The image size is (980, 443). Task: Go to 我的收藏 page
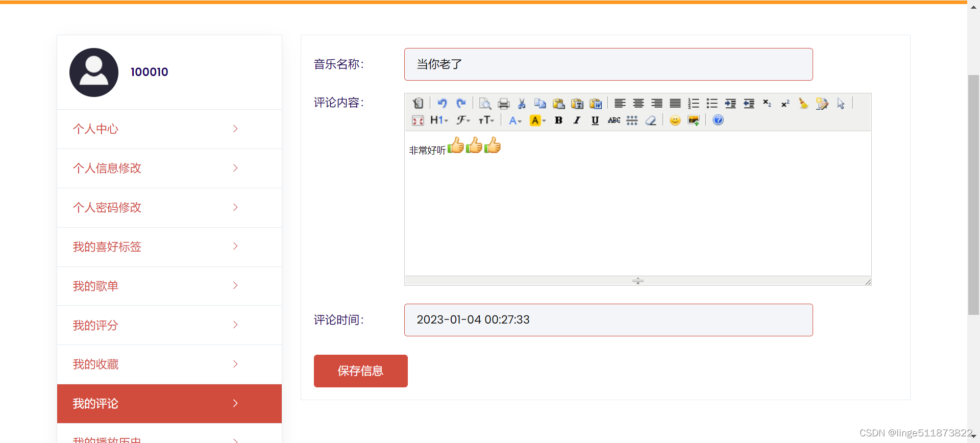pyautogui.click(x=169, y=364)
